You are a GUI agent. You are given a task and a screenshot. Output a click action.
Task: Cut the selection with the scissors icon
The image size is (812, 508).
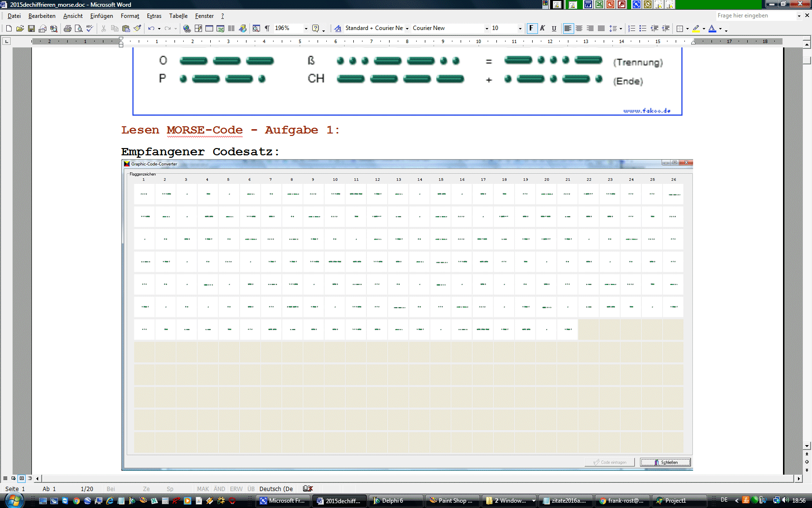(103, 29)
